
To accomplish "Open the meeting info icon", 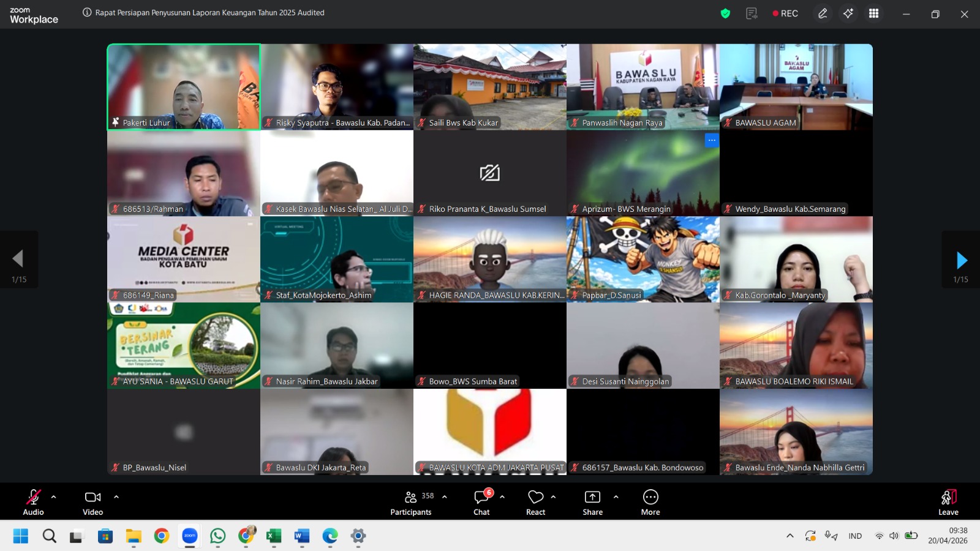I will click(87, 12).
